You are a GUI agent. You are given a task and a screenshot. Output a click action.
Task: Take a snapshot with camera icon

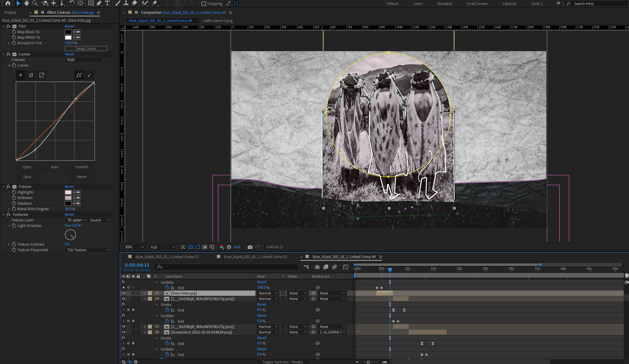pos(250,247)
